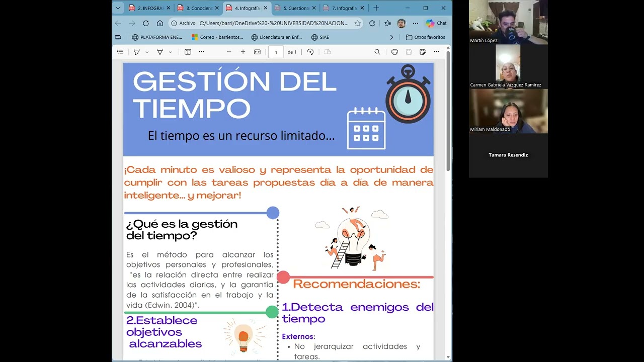644x362 pixels.
Task: Open a new browser tab
Action: (x=376, y=8)
